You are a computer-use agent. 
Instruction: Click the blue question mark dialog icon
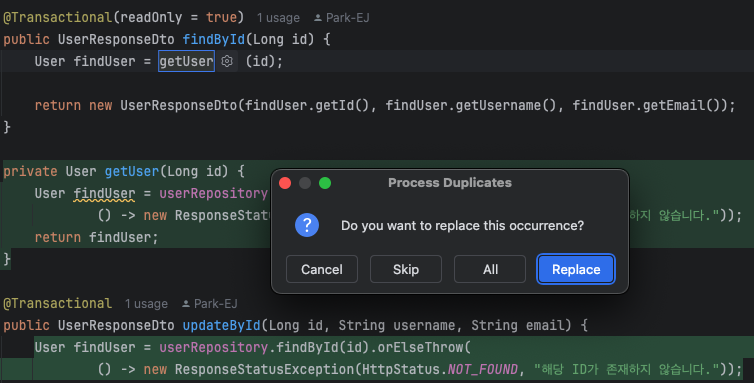(x=307, y=225)
